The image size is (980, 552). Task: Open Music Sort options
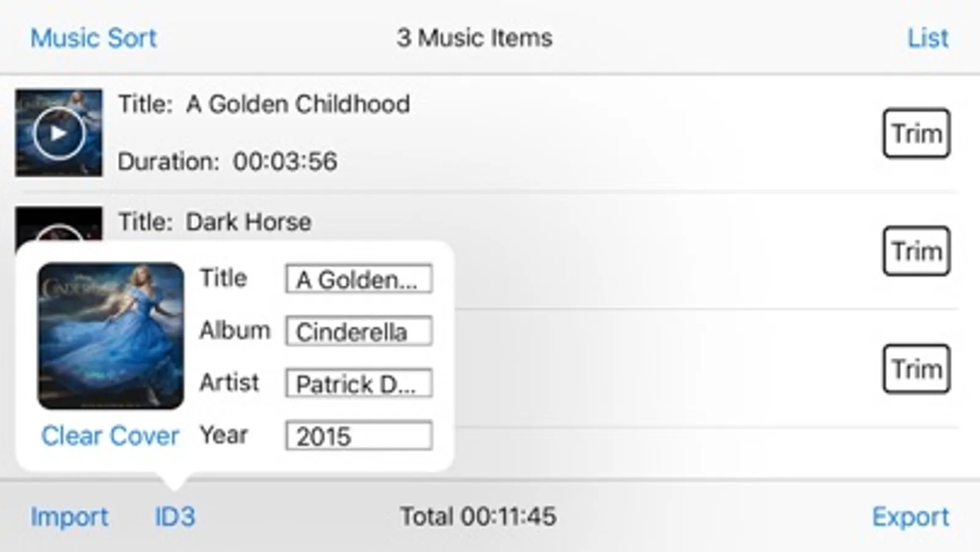click(x=94, y=38)
